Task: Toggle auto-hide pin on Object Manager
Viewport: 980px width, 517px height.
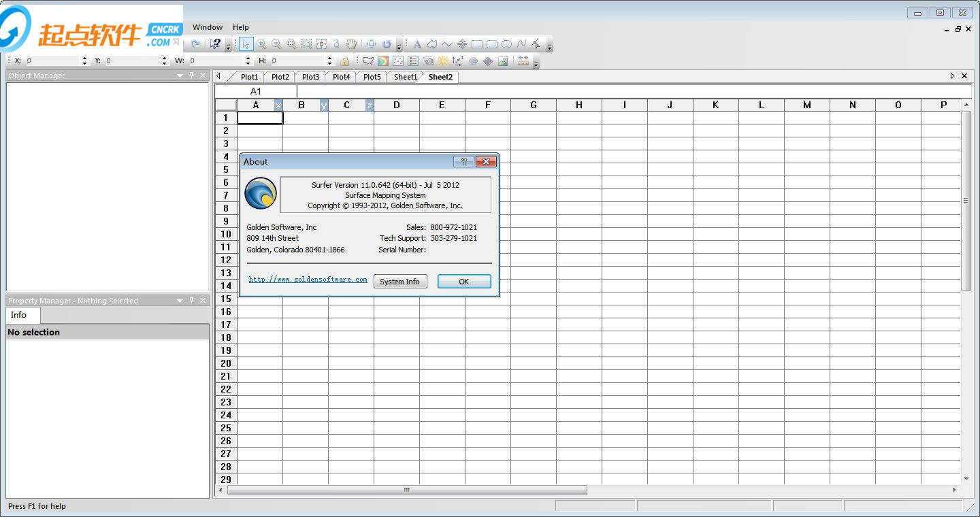Action: click(x=191, y=76)
